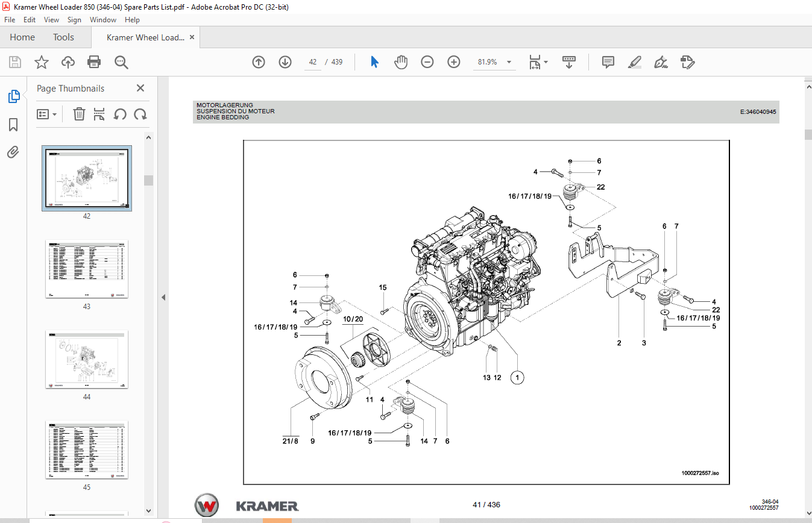Viewport: 812px width, 523px height.
Task: Add a sticky note comment
Action: click(x=608, y=62)
